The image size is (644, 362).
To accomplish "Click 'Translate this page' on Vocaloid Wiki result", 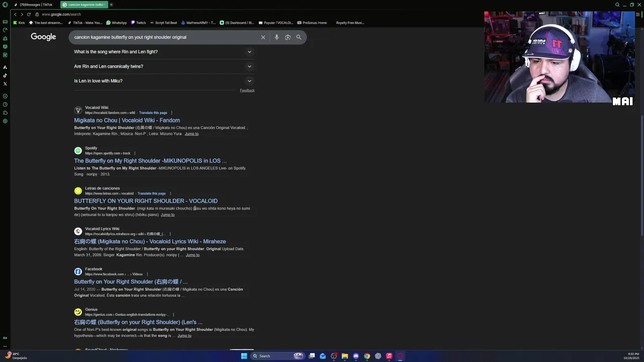I will [153, 113].
